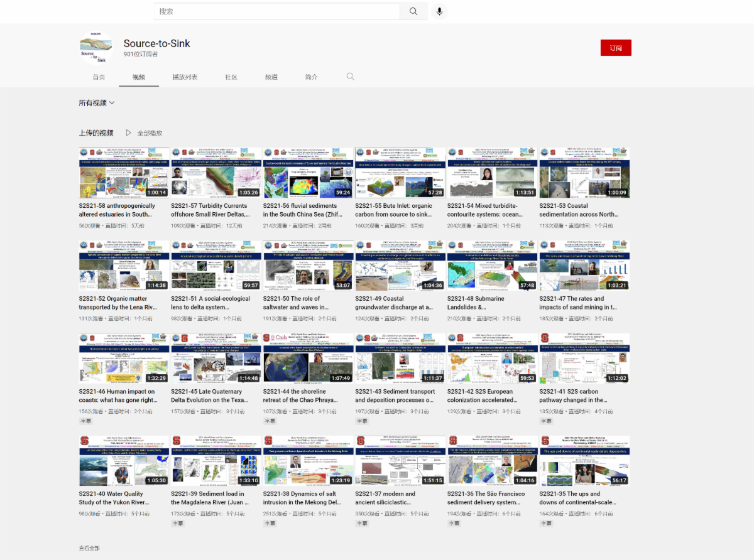754x560 pixels.
Task: Open S2S21-56 fluvial sediments video thumbnail
Action: [308, 173]
